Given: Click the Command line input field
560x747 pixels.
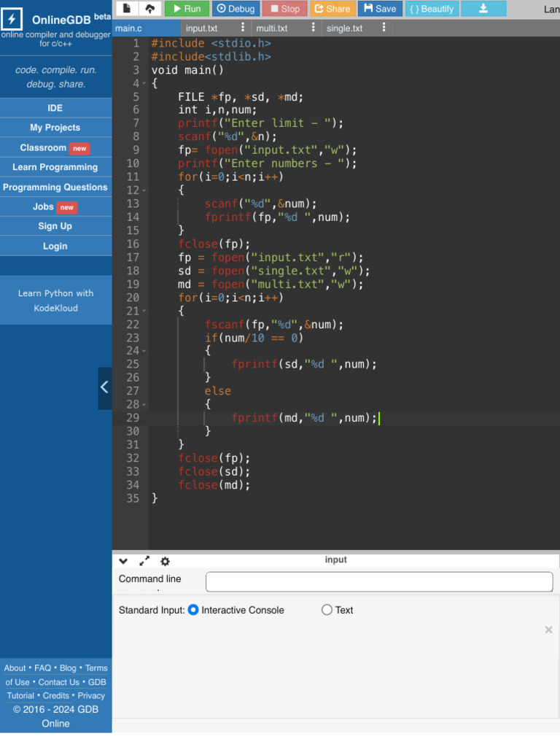Looking at the screenshot, I should 379,582.
